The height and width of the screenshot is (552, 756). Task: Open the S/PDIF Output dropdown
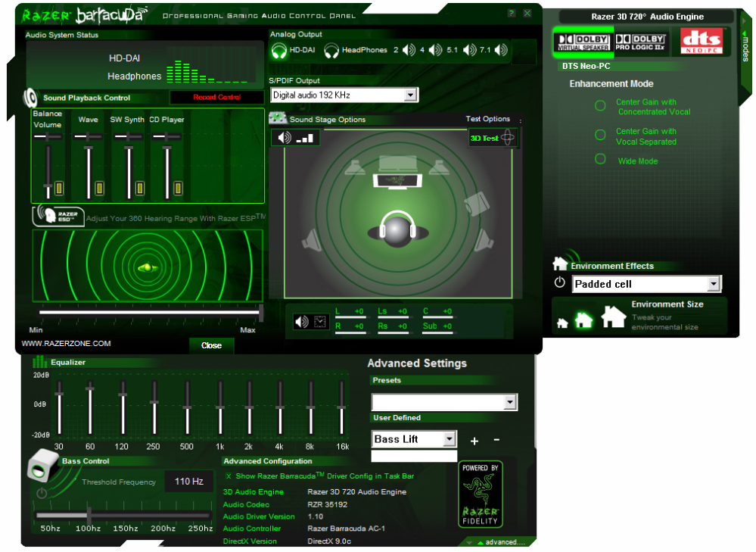[410, 95]
